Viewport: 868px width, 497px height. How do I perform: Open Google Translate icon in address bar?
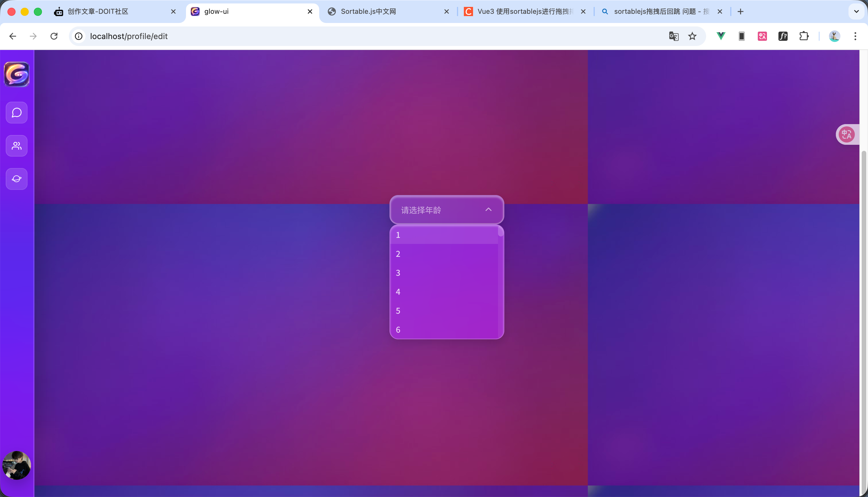coord(674,36)
